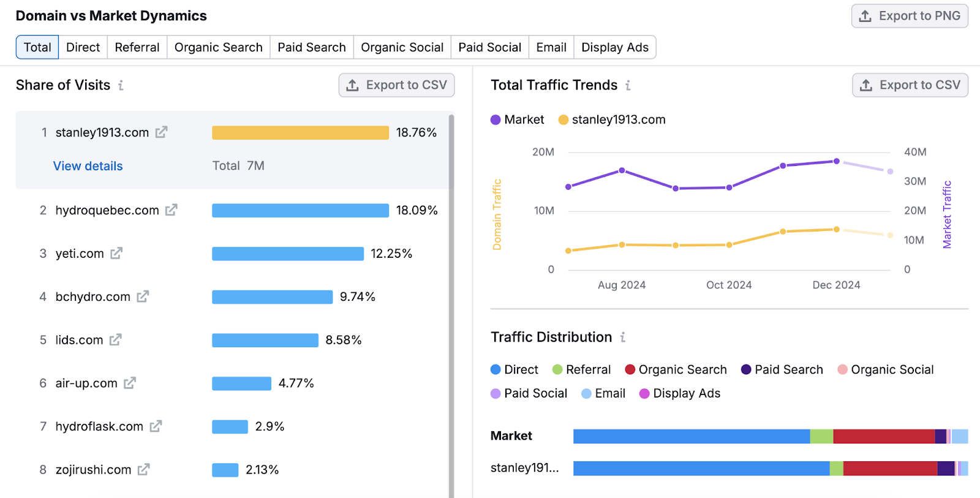Click stanley191... bar red Organic Search segment
This screenshot has height=498, width=980.
click(x=890, y=469)
